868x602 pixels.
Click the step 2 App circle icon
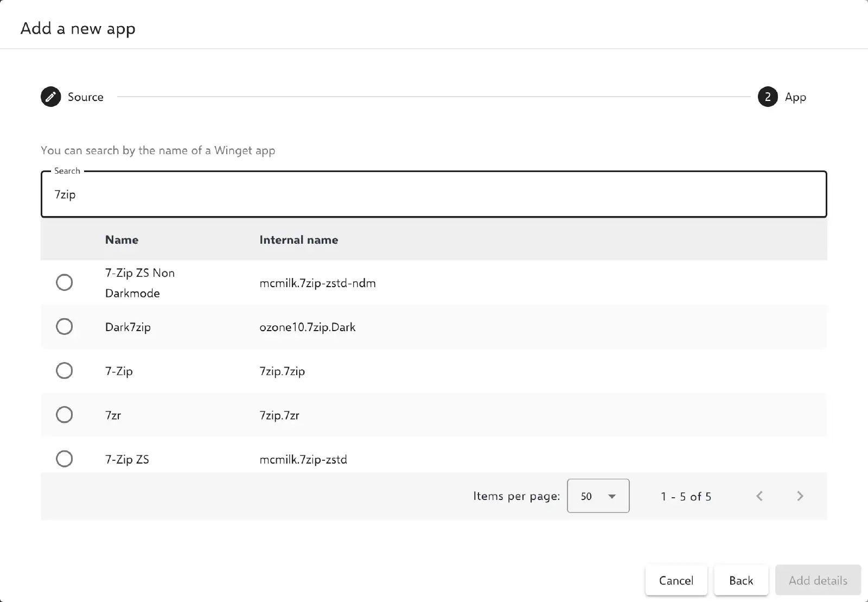pos(768,97)
